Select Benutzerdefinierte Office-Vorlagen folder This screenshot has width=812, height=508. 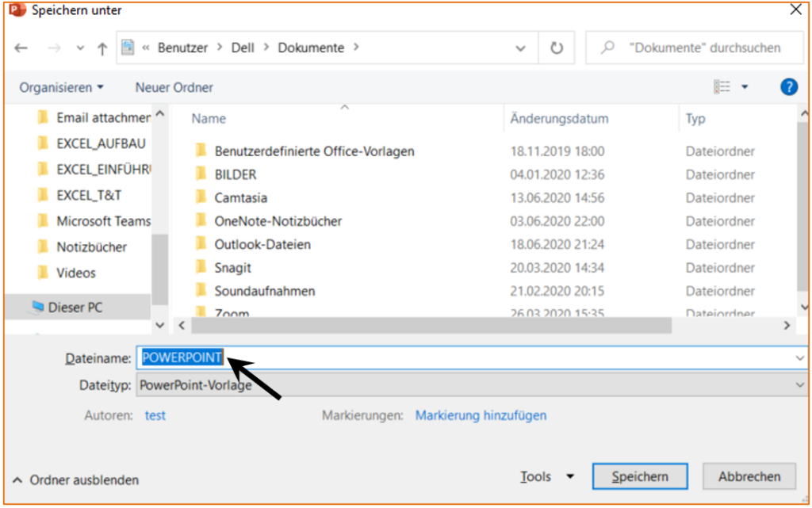pos(314,151)
